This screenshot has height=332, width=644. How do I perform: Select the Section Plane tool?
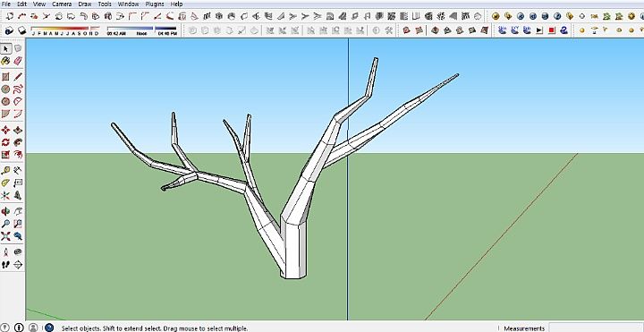pos(18,264)
